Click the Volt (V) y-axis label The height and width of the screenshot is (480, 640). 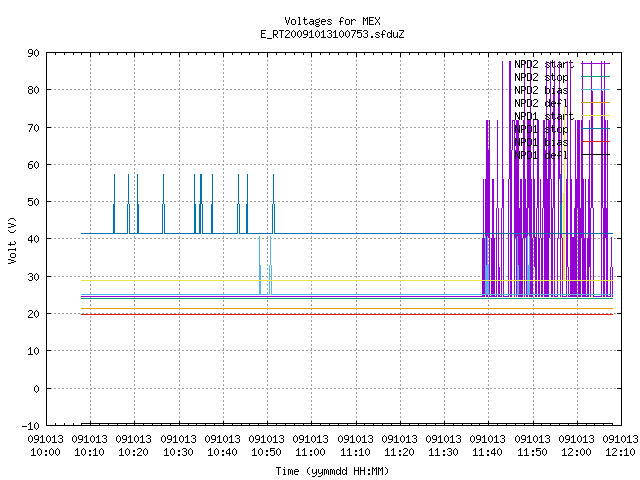point(12,240)
